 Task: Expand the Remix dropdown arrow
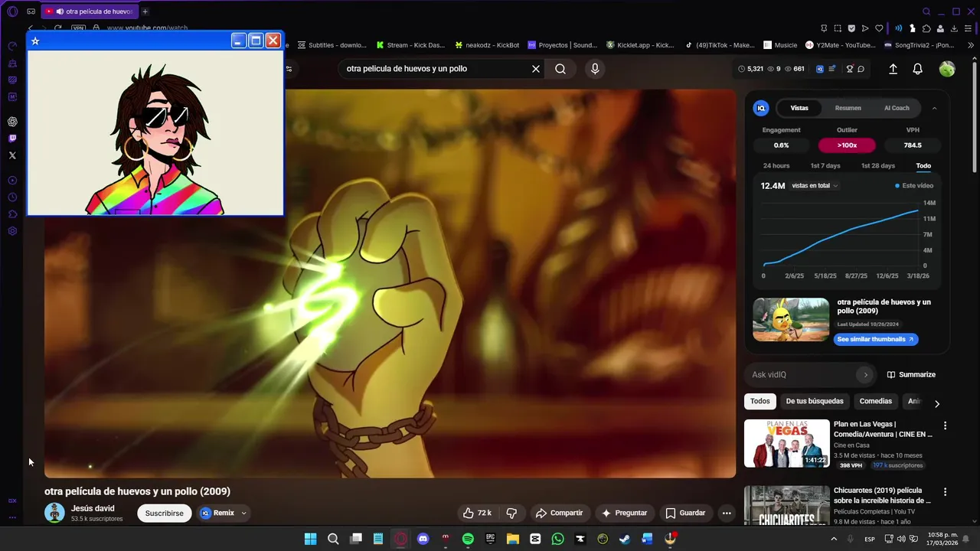coord(243,514)
